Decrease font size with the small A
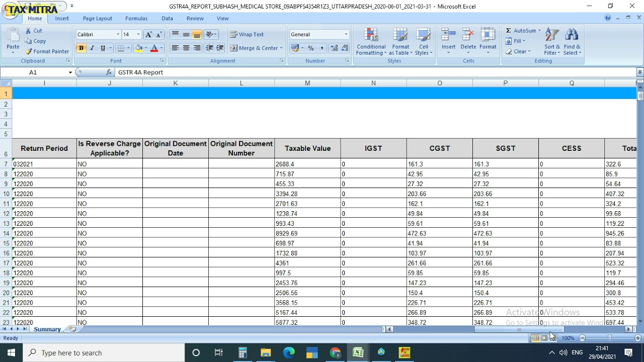 click(x=159, y=35)
